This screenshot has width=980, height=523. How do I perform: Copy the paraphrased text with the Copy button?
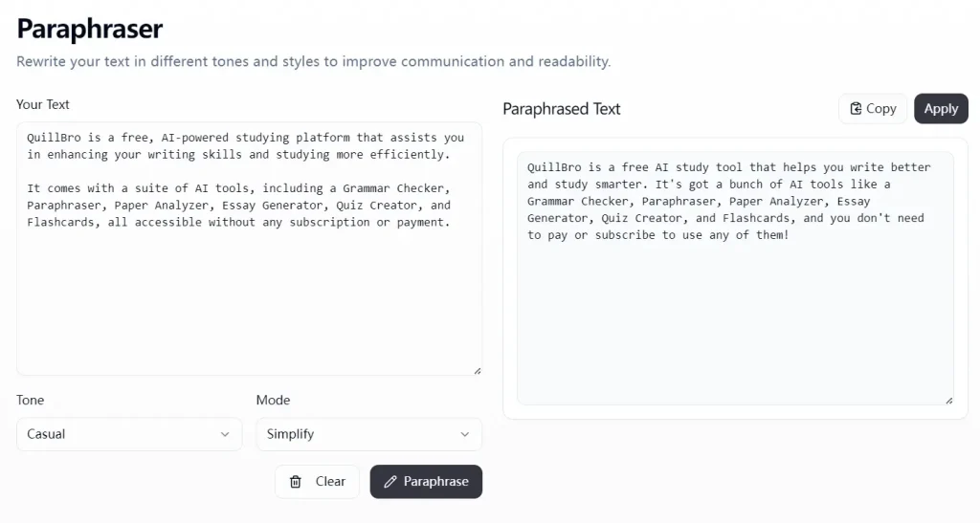873,109
